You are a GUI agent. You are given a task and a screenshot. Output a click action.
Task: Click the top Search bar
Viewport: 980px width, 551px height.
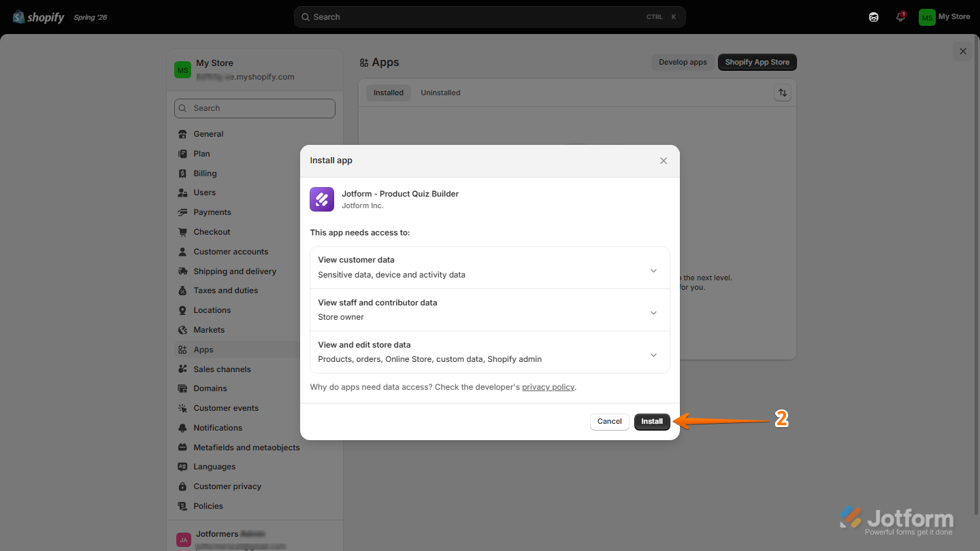[490, 17]
